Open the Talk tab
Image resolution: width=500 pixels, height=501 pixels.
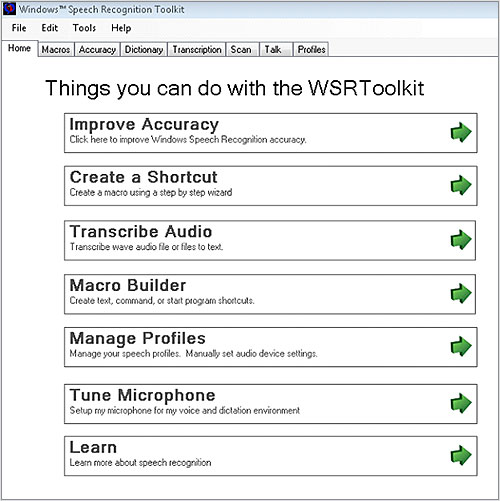[276, 50]
